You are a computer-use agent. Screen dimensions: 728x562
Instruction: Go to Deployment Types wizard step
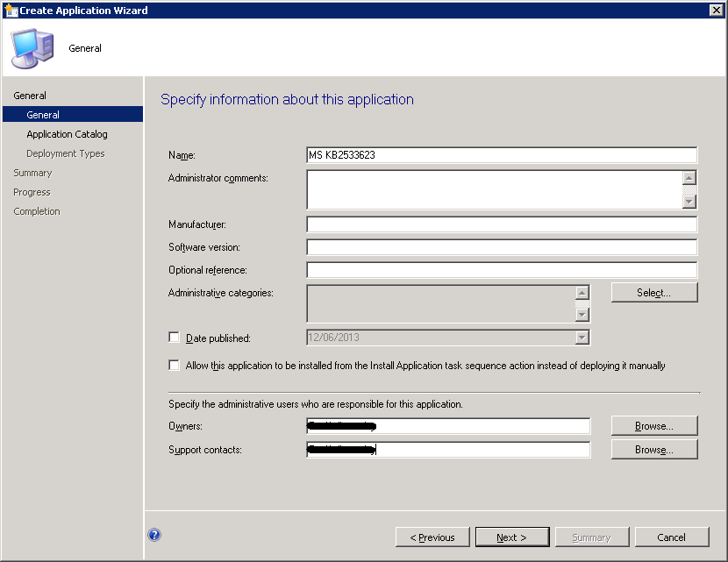pyautogui.click(x=65, y=153)
